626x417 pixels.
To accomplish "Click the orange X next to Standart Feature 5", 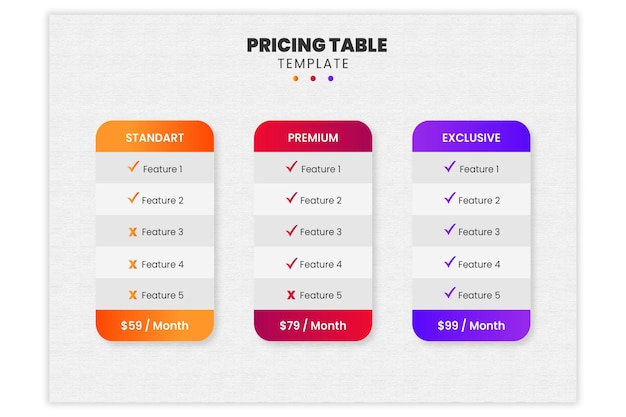I will click(133, 295).
